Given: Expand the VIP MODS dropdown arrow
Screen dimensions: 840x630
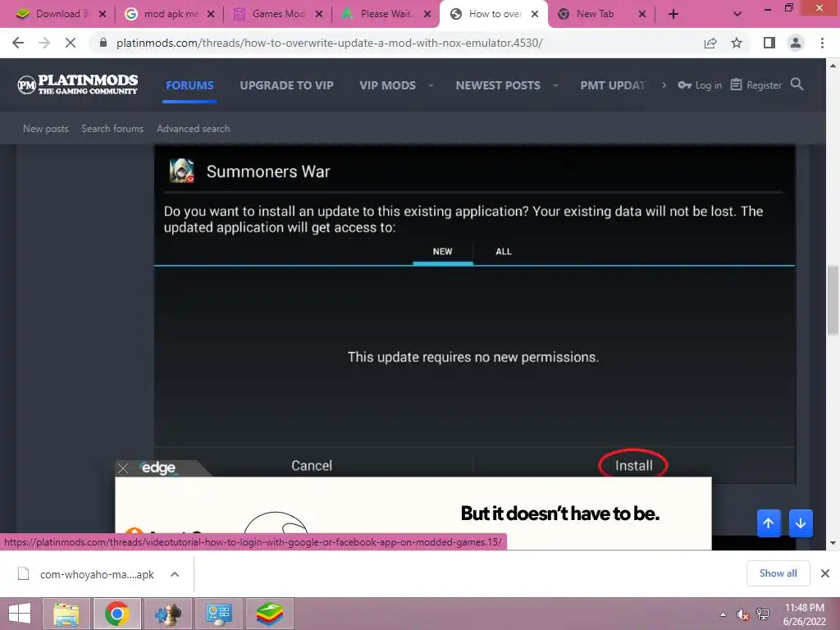Looking at the screenshot, I should pos(431,85).
